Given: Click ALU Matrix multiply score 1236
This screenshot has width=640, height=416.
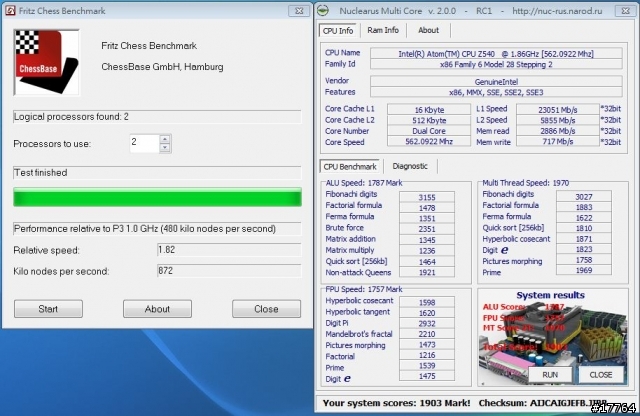Looking at the screenshot, I should tap(427, 251).
